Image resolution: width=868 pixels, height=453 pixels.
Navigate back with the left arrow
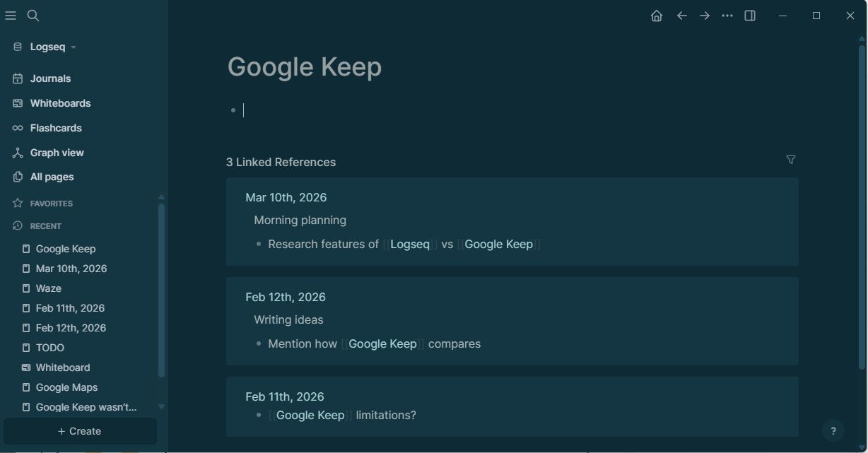681,16
